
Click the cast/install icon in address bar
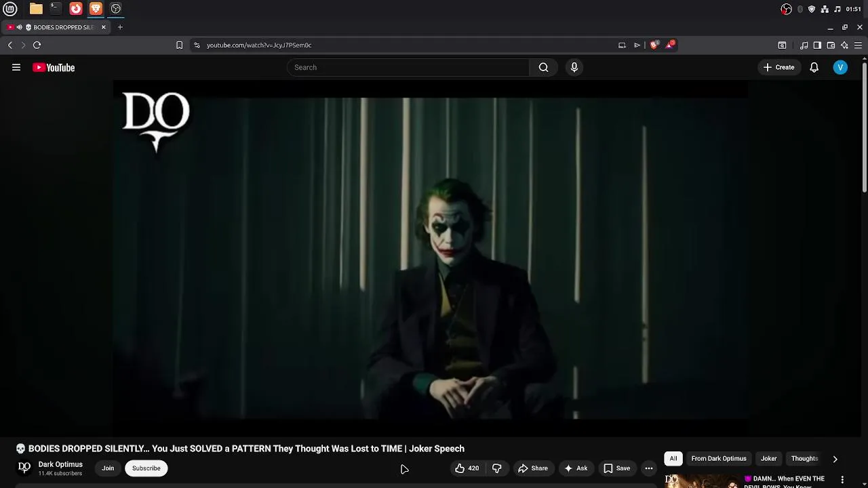622,45
